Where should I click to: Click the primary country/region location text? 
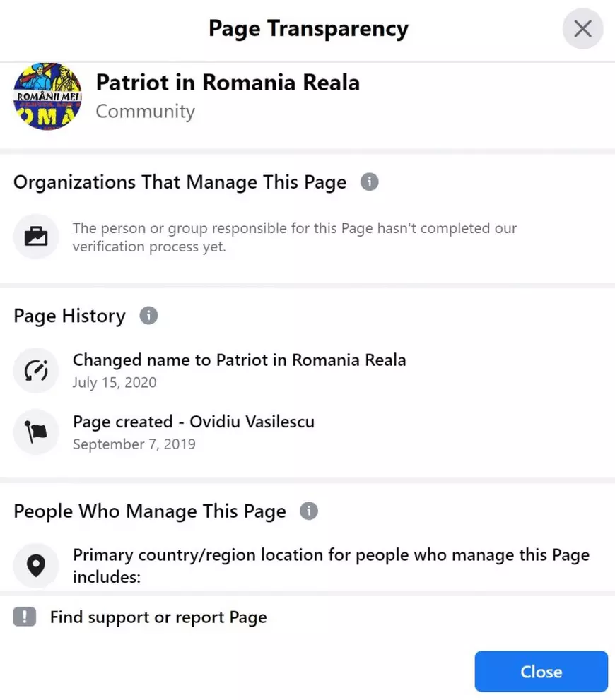[330, 565]
